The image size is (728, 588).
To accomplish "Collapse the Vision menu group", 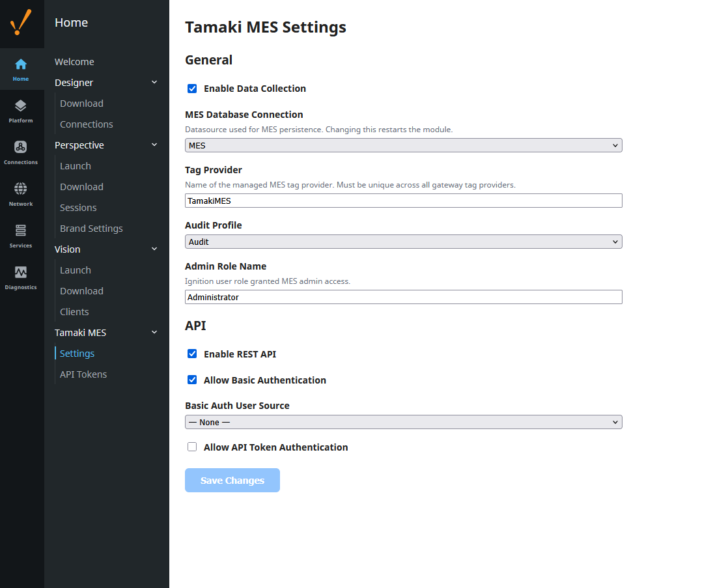I will click(x=154, y=249).
